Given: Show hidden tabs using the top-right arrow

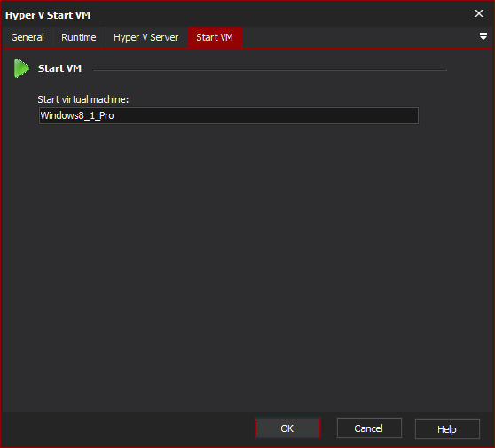Looking at the screenshot, I should tap(483, 36).
